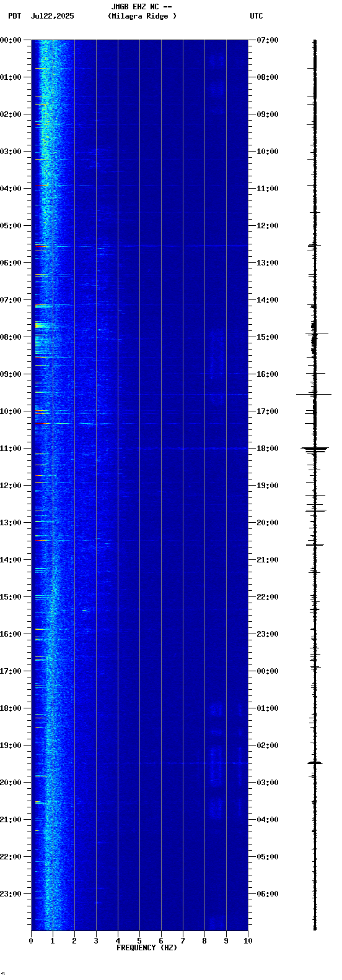The width and height of the screenshot is (342, 980).
Task: Click the 04:00 PDT time label
Action: coord(11,189)
